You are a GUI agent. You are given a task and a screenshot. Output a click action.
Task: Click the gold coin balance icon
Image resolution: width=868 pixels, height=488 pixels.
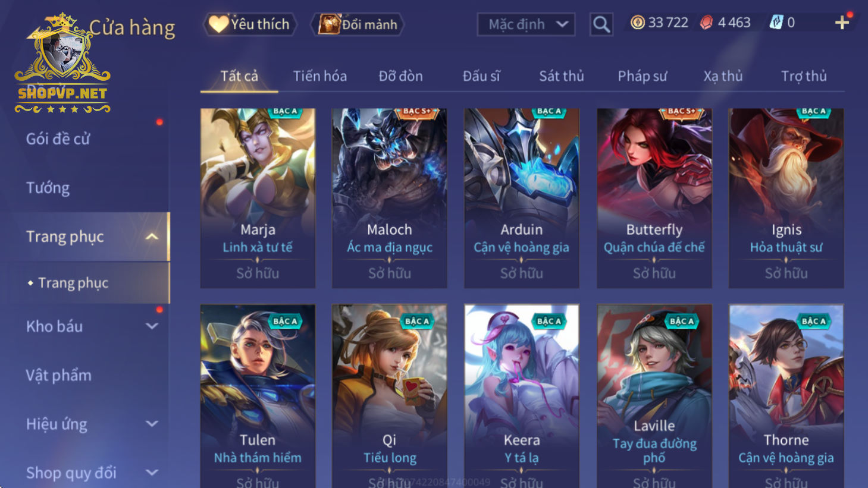click(x=637, y=23)
